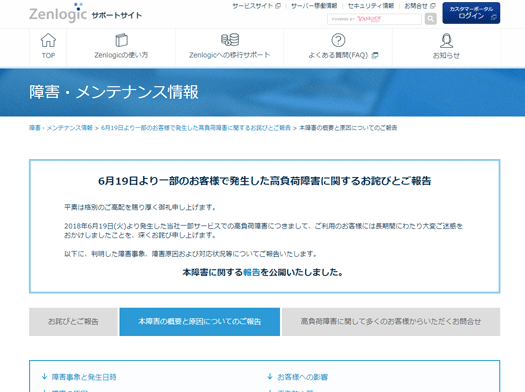Viewport: 525px width, 392px height.
Task: Open サーバー稼働情報 link
Action: coord(314,6)
